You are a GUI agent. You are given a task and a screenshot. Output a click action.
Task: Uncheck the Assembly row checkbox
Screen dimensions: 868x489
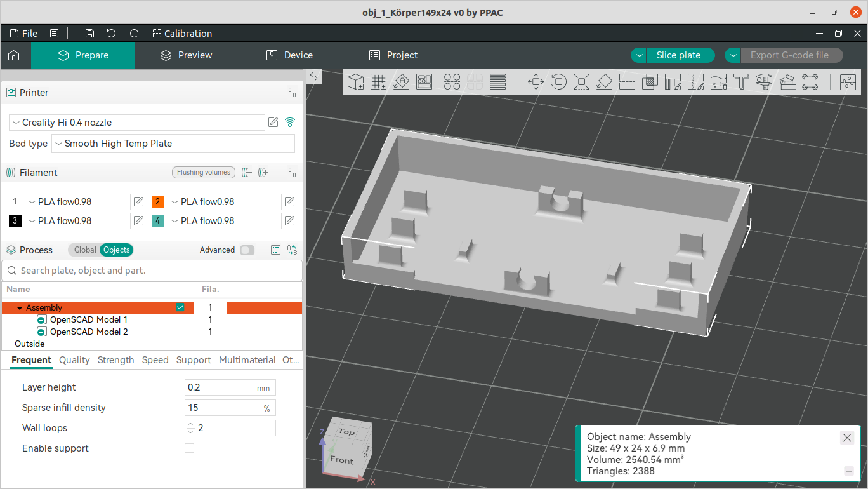pyautogui.click(x=180, y=307)
